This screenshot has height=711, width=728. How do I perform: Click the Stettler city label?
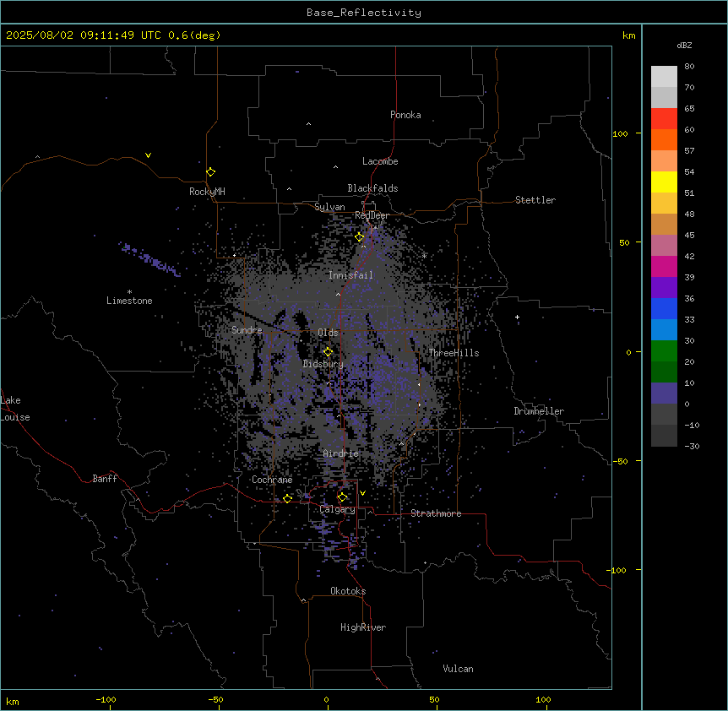coord(535,200)
